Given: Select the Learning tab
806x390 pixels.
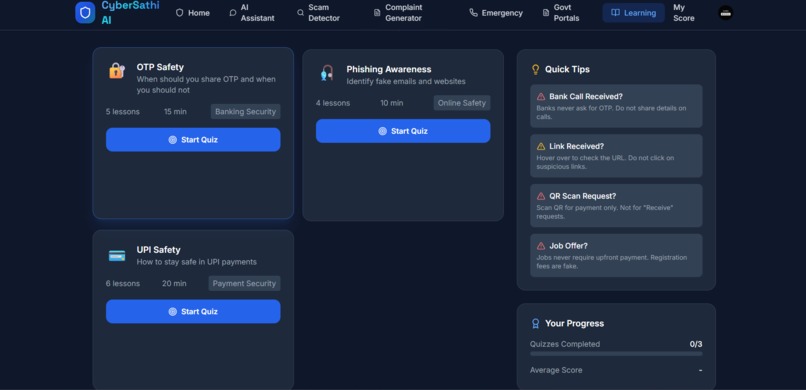Looking at the screenshot, I should (633, 13).
